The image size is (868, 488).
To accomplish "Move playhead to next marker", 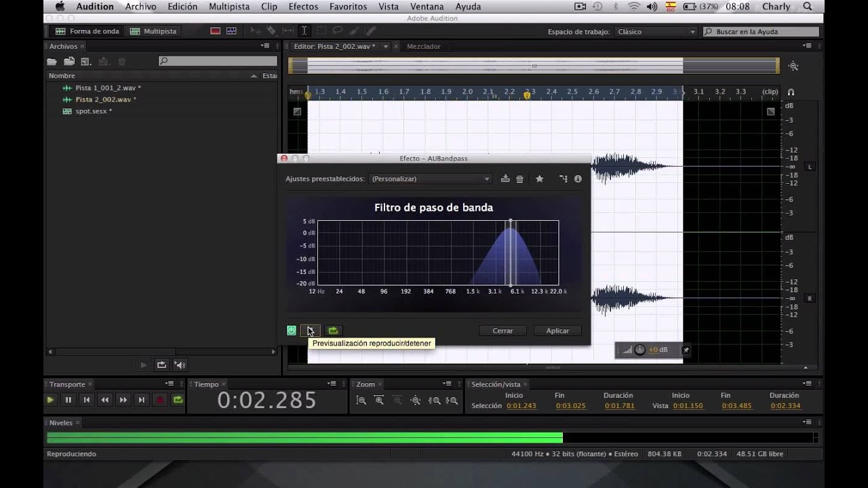I will pyautogui.click(x=142, y=400).
